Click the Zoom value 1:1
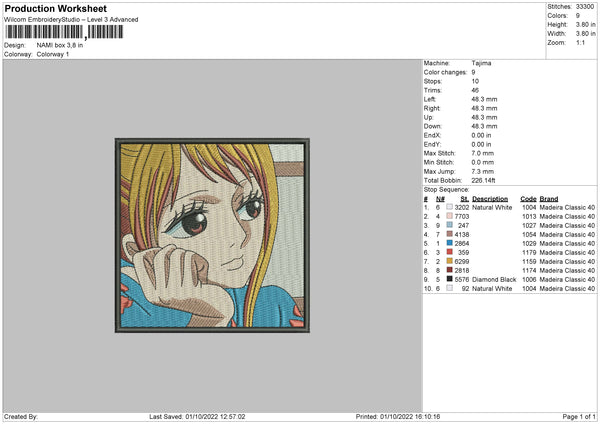This screenshot has height=424, width=600. click(580, 43)
